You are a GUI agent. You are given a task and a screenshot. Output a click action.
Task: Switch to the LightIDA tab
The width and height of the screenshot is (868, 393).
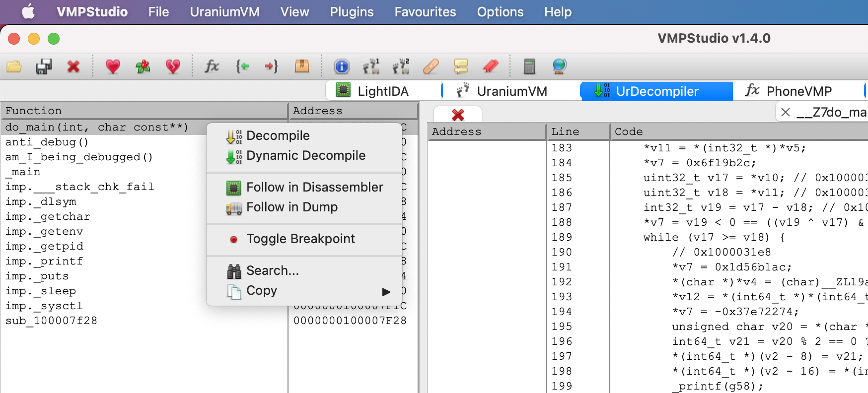383,91
